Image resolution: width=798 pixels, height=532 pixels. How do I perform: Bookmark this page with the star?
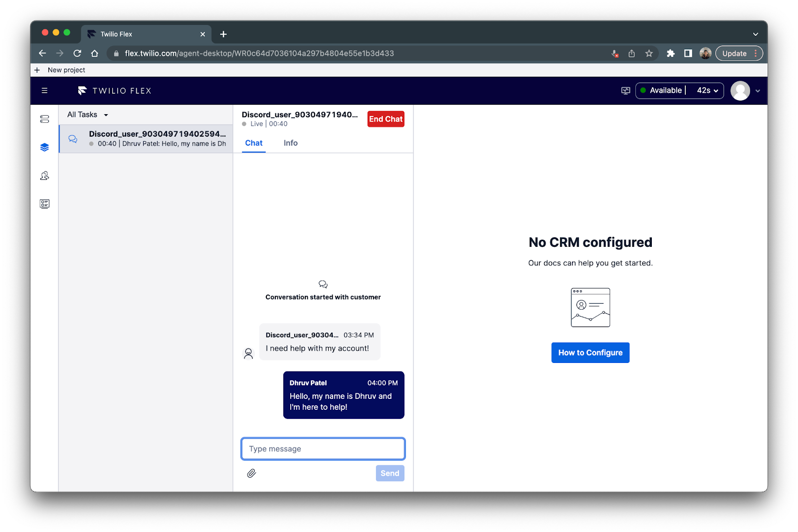point(649,53)
